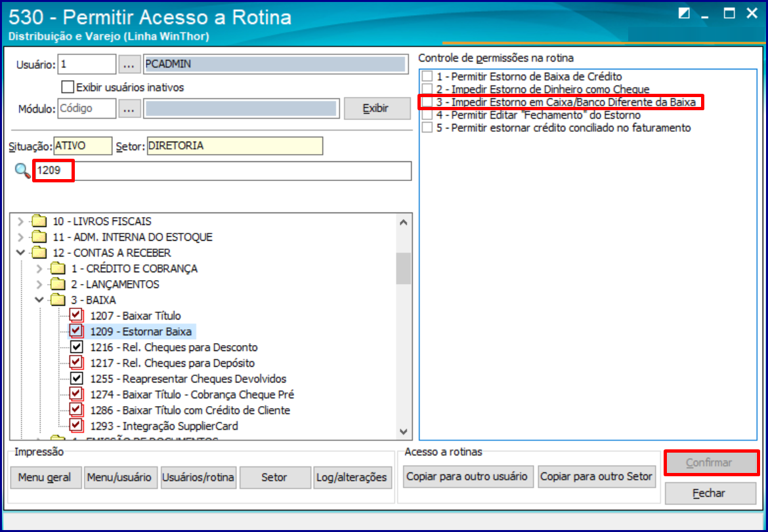Check 4 - Permitir Editar Fechamento do Estorno
768x532 pixels.
tap(427, 115)
